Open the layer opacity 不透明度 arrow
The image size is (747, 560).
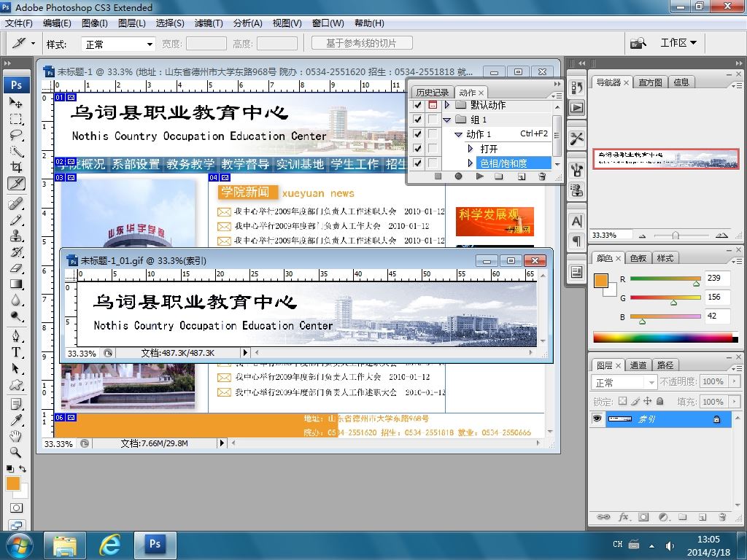(735, 381)
